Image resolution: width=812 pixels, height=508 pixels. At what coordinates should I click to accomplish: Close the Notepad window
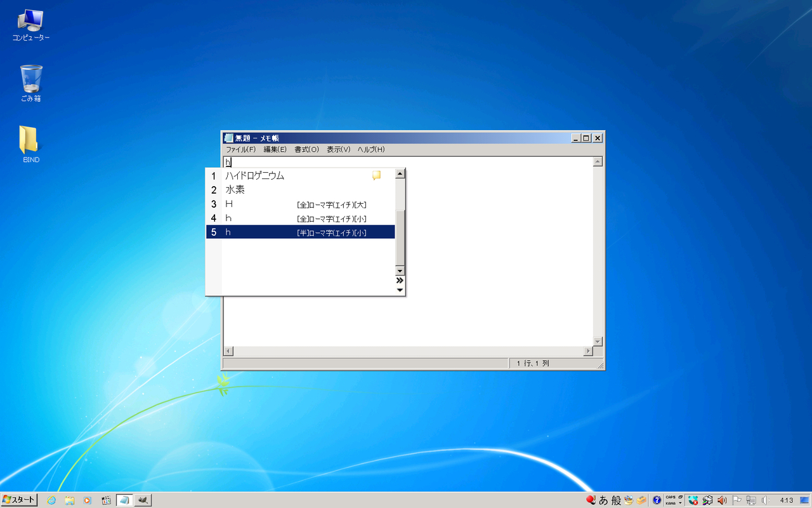[598, 138]
